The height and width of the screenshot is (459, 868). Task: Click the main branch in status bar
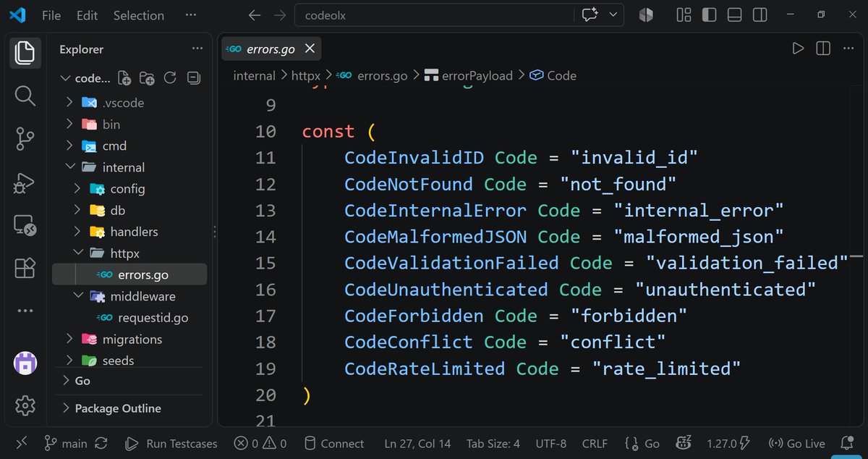[65, 443]
